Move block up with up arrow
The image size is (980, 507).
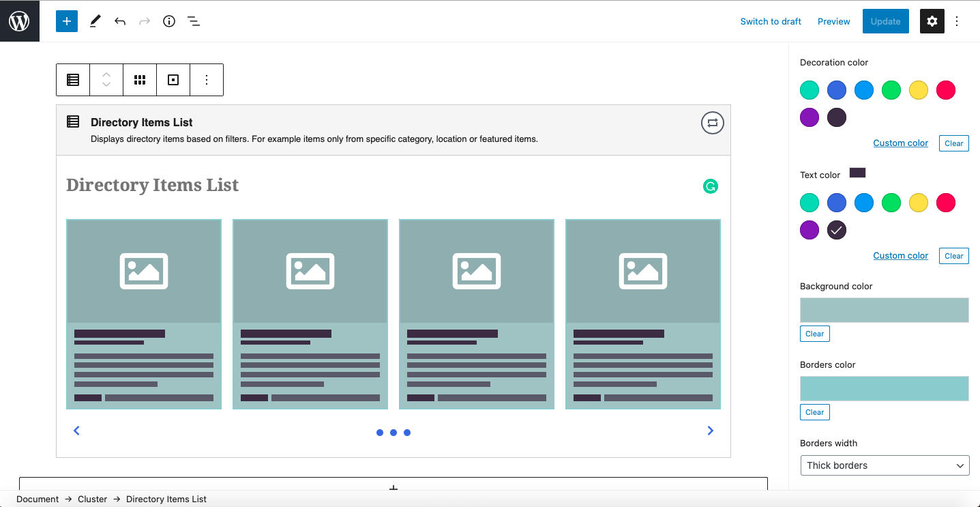click(x=106, y=74)
